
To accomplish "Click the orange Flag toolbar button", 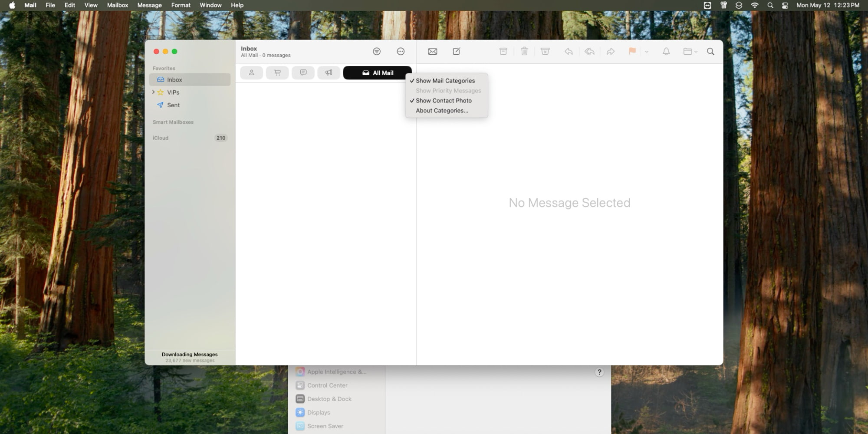I will [632, 51].
